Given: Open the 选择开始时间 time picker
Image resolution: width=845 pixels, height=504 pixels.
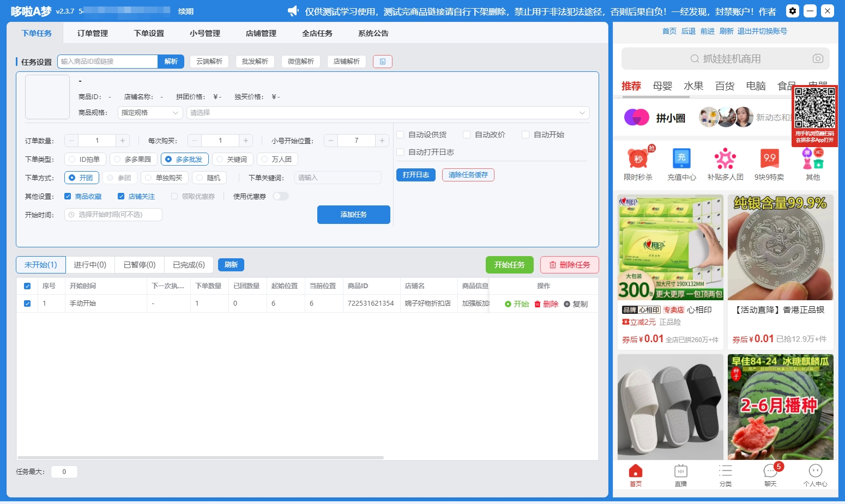Looking at the screenshot, I should point(113,215).
